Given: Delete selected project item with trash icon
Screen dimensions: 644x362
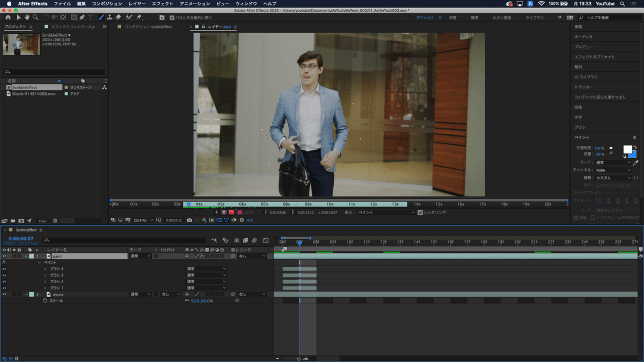Looking at the screenshot, I should coord(55,220).
